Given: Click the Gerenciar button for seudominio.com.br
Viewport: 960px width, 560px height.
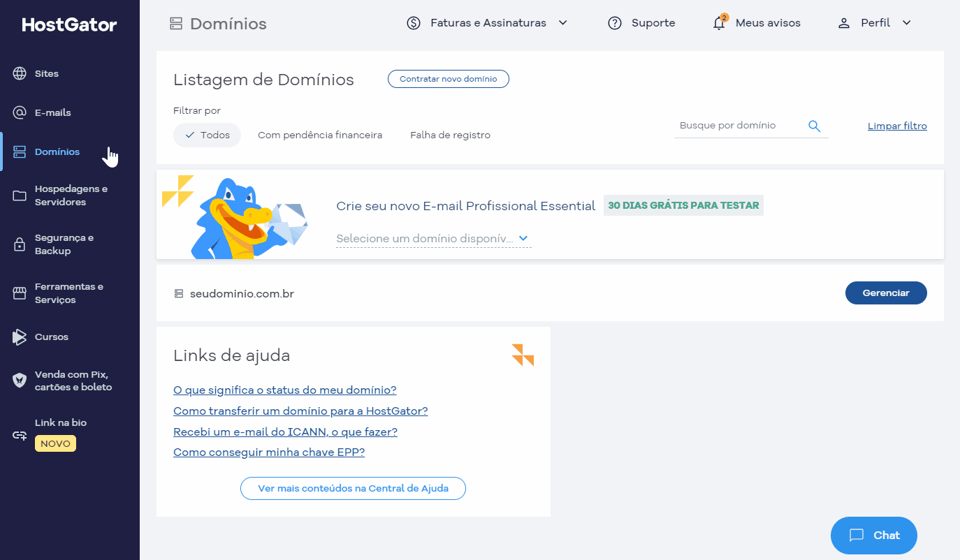Looking at the screenshot, I should tap(886, 293).
